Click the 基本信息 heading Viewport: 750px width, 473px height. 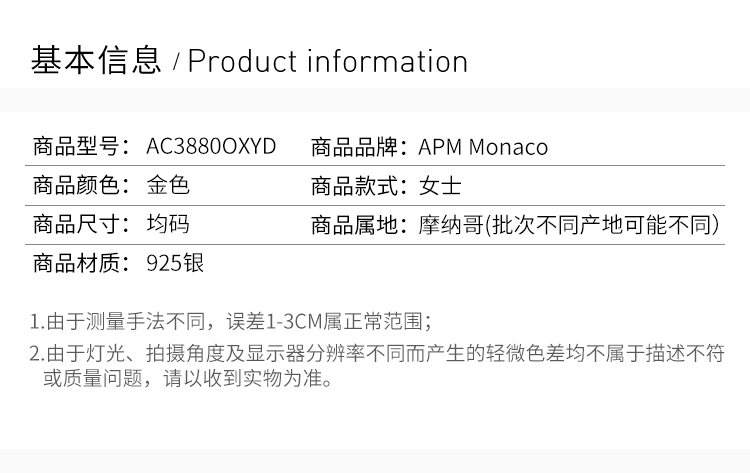(x=96, y=60)
